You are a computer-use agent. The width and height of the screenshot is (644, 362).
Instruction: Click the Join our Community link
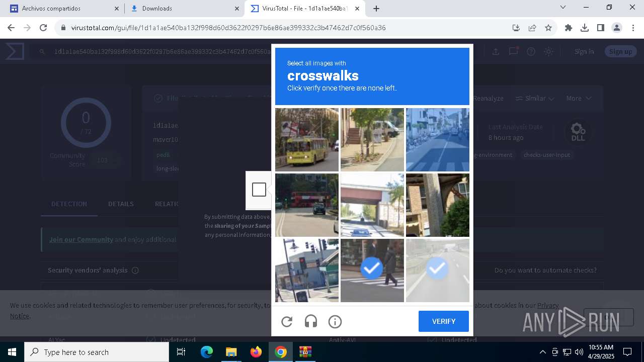coord(81,239)
